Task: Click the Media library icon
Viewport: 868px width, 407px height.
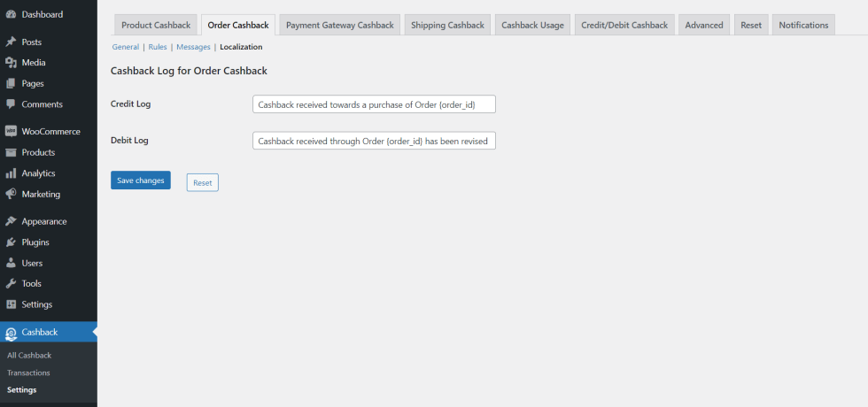Action: click(x=11, y=63)
